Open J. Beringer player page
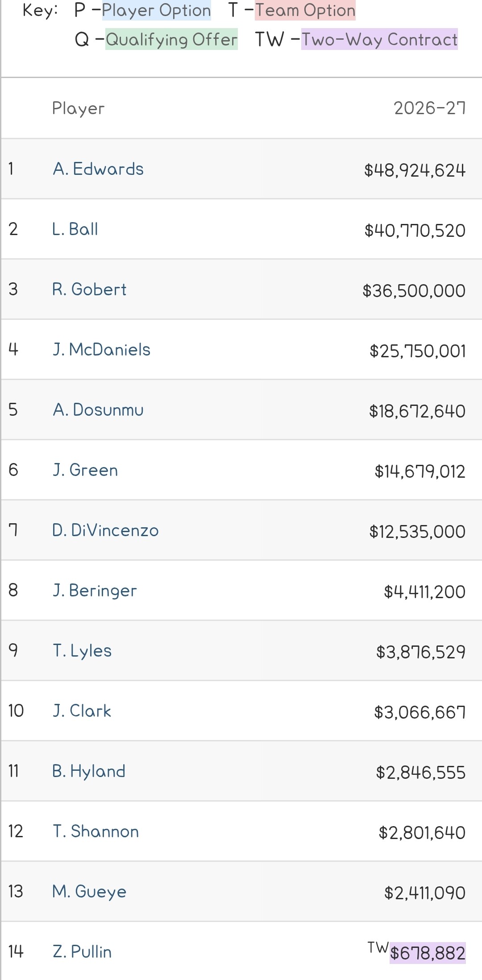This screenshot has width=482, height=980. [x=95, y=591]
